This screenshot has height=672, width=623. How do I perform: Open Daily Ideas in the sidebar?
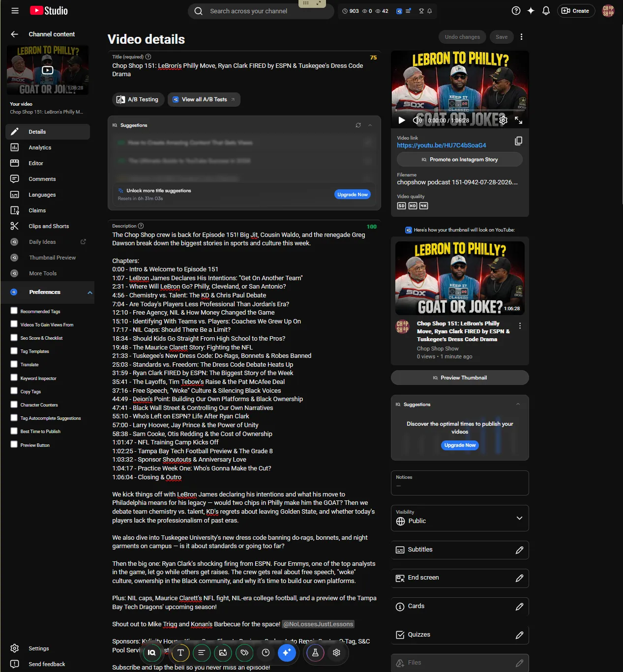tap(48, 242)
